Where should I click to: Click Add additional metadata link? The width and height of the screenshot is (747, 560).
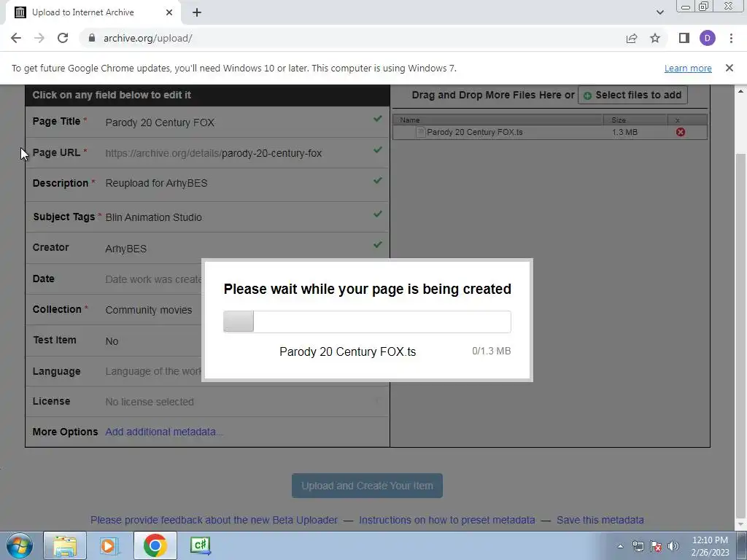[x=164, y=432]
